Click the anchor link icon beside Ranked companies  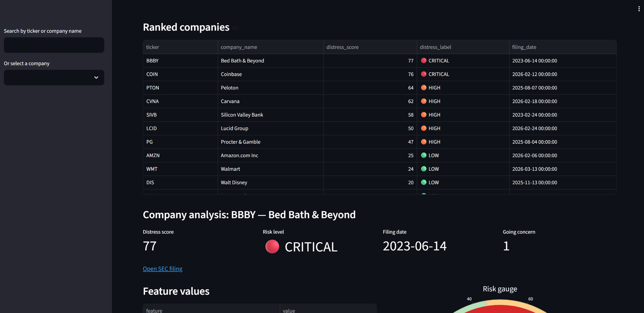pyautogui.click(x=236, y=28)
